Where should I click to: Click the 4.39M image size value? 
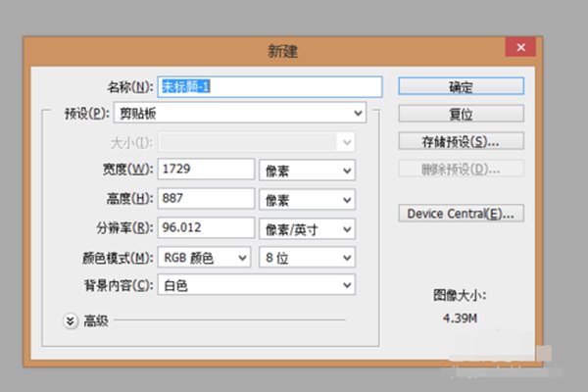point(460,318)
